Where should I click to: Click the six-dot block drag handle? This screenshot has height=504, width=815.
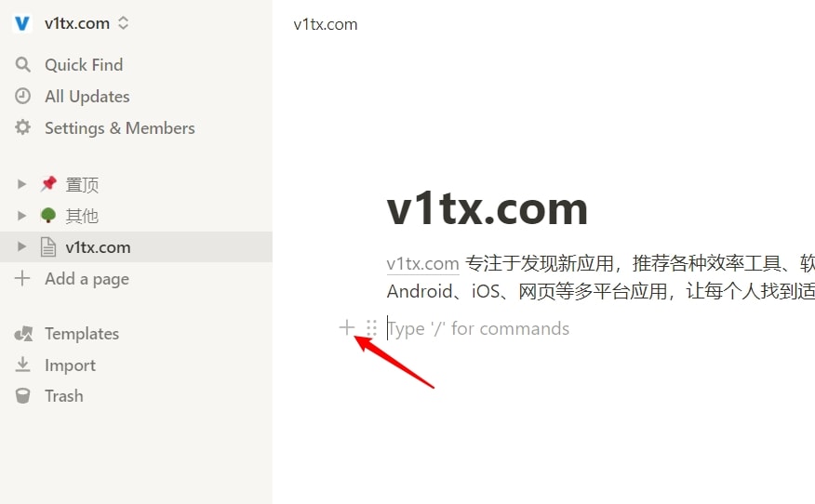pyautogui.click(x=371, y=328)
